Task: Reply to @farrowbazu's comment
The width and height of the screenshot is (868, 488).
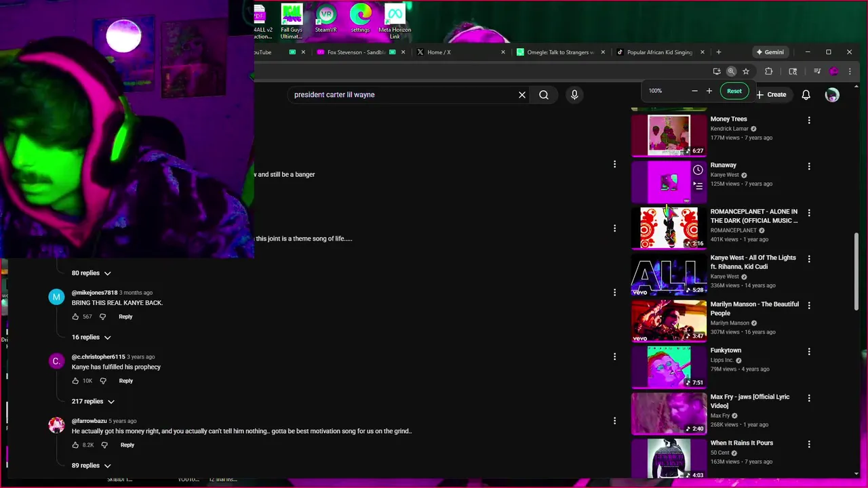Action: [x=127, y=445]
